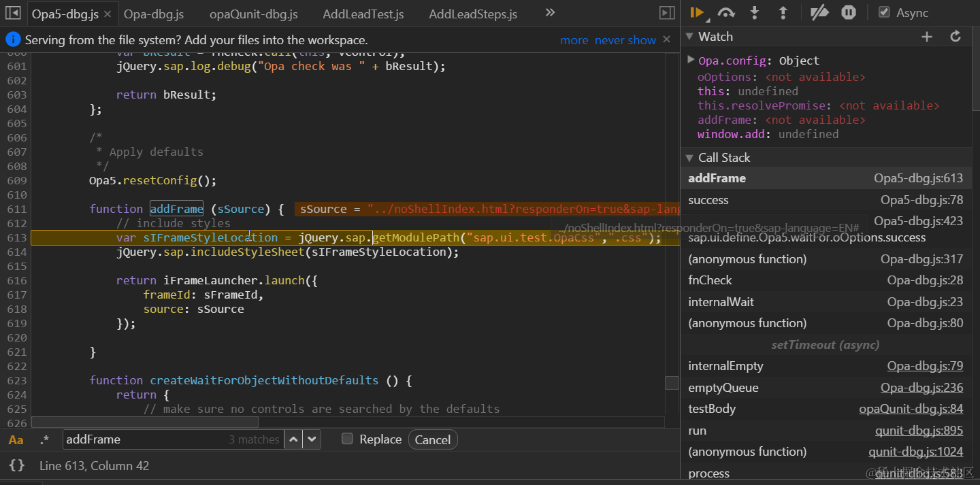Open the opaQunit-dbg.js tab
The height and width of the screenshot is (485, 980).
tap(253, 14)
